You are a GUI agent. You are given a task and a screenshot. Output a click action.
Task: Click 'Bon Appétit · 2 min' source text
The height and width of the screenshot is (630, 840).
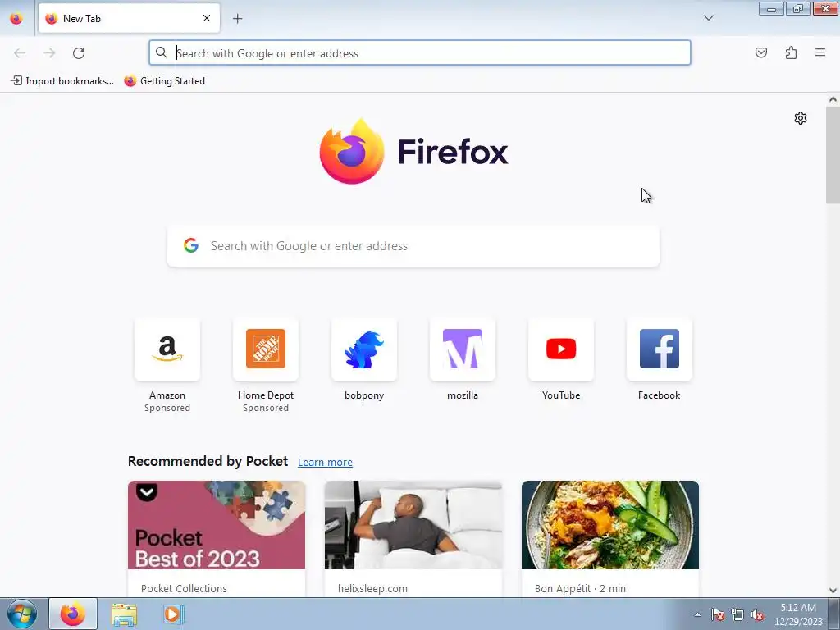(x=580, y=588)
